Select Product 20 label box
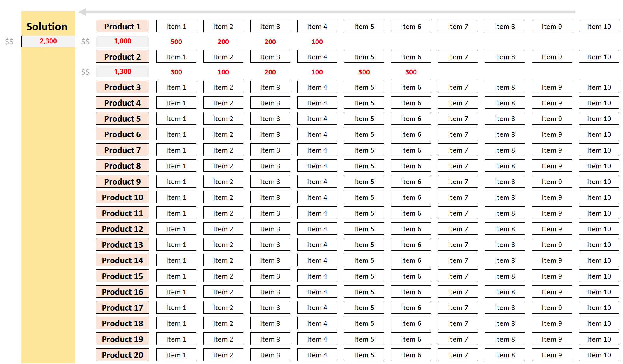The image size is (623, 364). [x=122, y=355]
